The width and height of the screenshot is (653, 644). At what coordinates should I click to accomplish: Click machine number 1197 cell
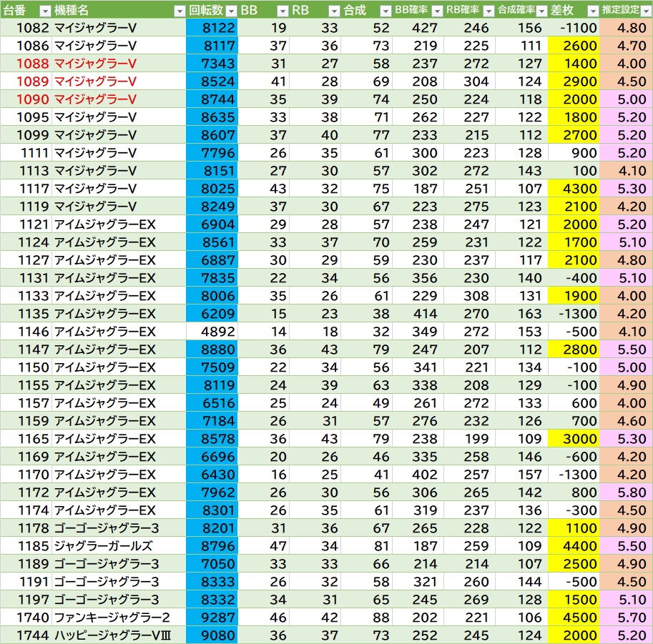coord(26,600)
